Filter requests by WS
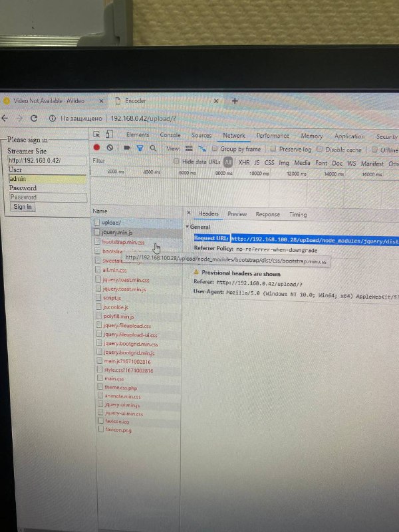399x532 pixels. pos(352,164)
